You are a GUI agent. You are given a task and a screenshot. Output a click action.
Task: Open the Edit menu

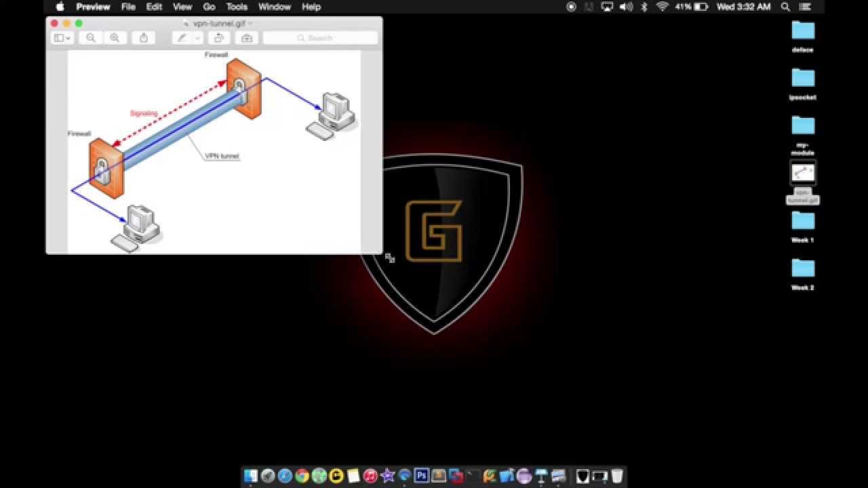pos(154,7)
